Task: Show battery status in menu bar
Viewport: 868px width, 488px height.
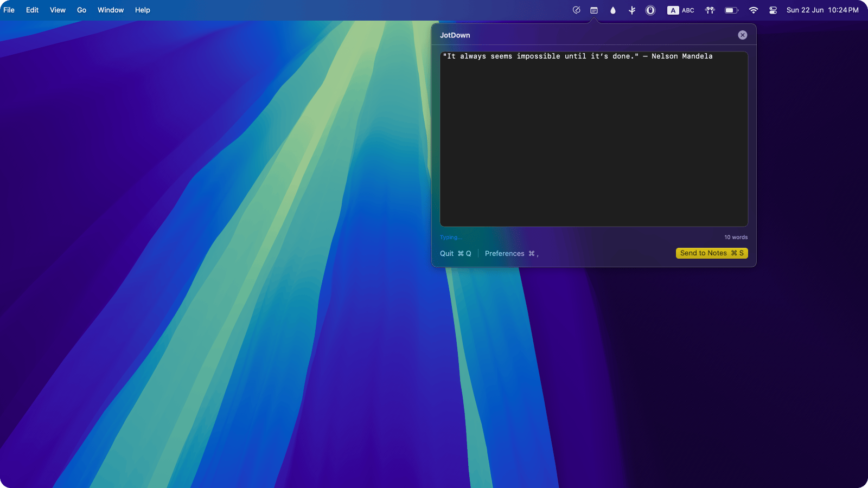Action: point(732,10)
